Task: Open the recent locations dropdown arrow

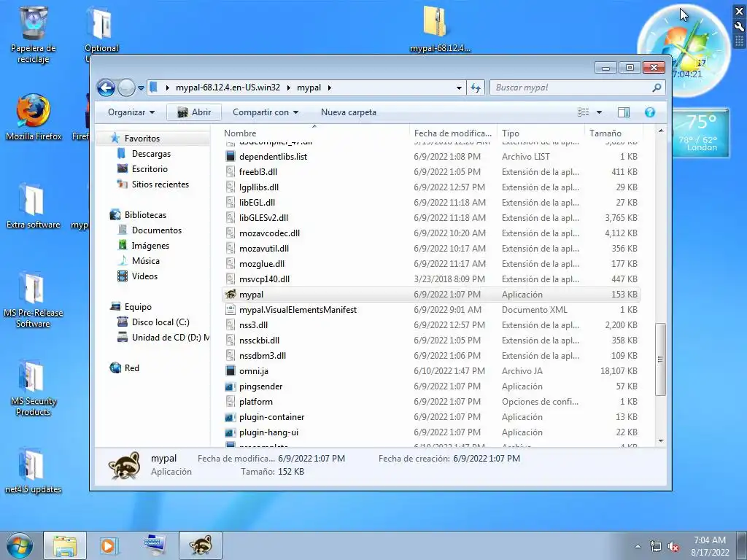Action: [x=141, y=88]
